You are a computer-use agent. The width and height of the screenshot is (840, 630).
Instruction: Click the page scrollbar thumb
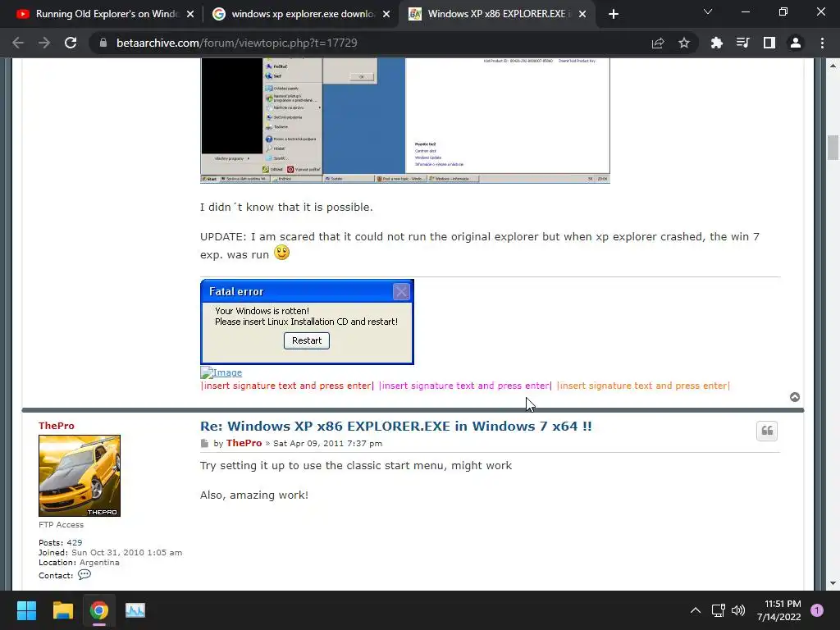tap(833, 148)
